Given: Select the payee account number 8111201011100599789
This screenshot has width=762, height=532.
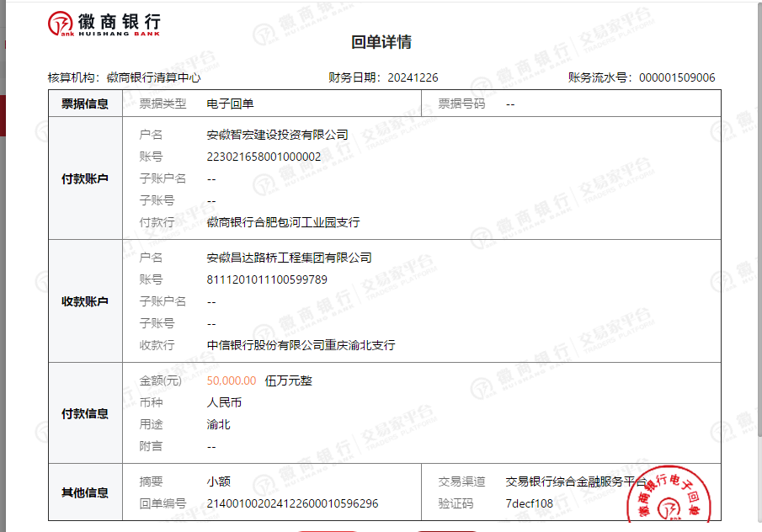Looking at the screenshot, I should point(267,279).
